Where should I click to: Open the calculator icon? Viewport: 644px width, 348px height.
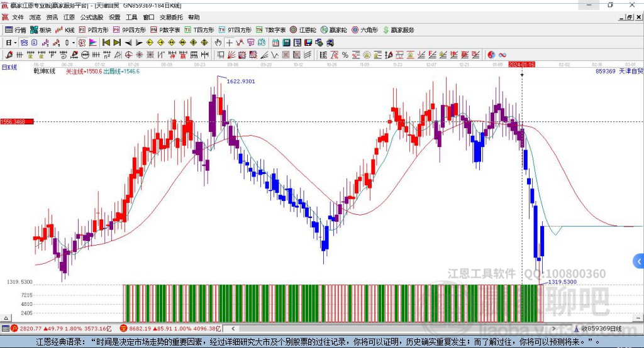point(287,43)
